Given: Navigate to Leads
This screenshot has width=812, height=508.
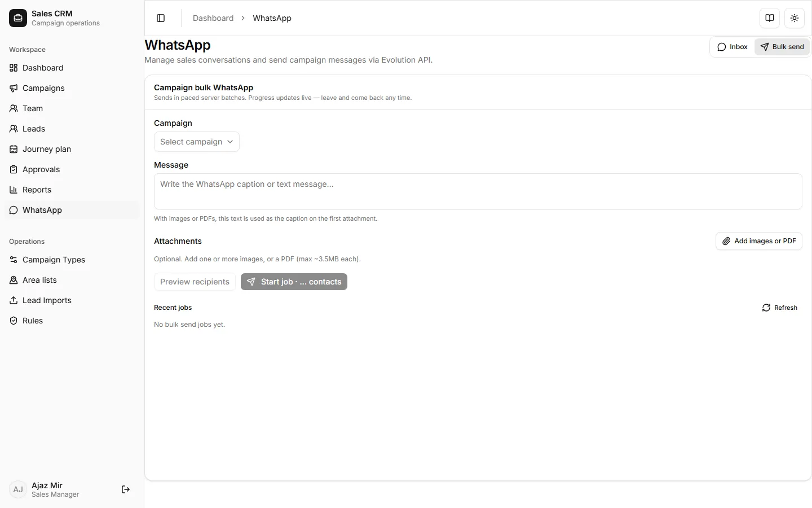Looking at the screenshot, I should point(71,129).
